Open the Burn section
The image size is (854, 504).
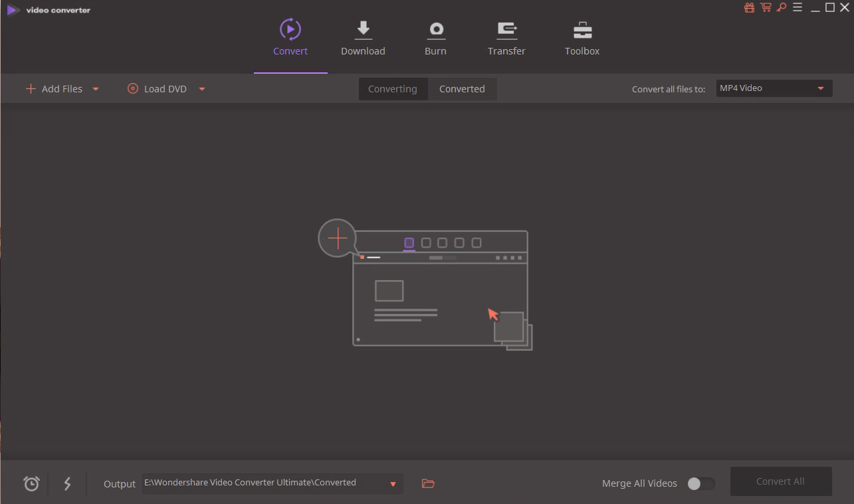point(435,38)
